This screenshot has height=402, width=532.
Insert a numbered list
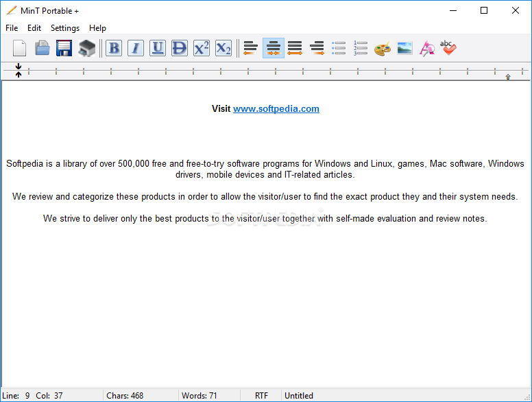(x=361, y=48)
